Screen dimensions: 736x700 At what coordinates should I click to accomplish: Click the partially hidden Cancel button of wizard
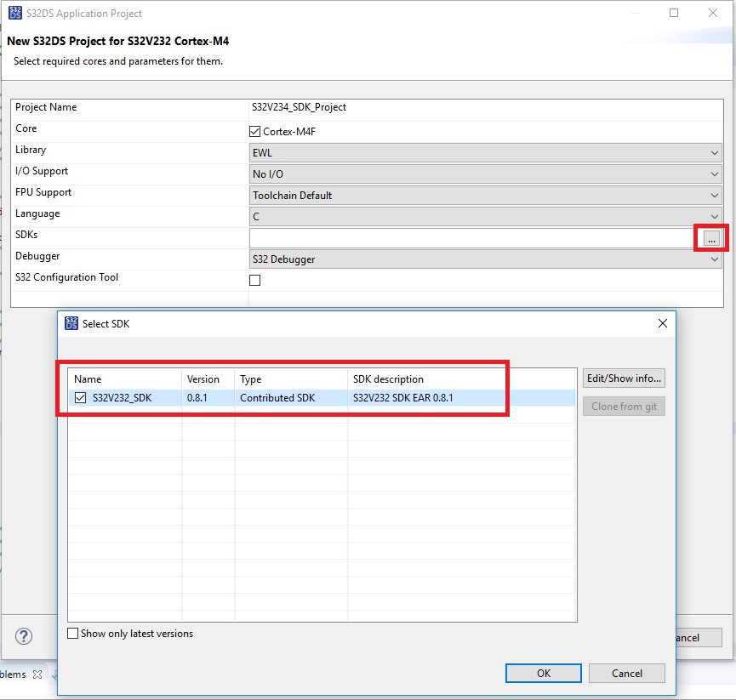click(x=699, y=638)
